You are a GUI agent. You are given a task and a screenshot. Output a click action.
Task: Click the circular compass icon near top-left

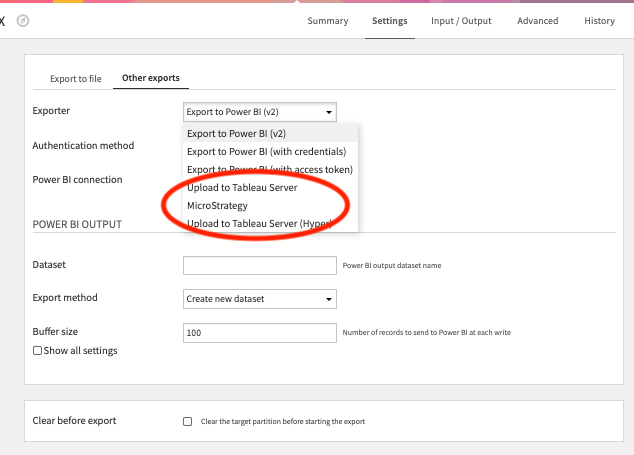coord(23,21)
